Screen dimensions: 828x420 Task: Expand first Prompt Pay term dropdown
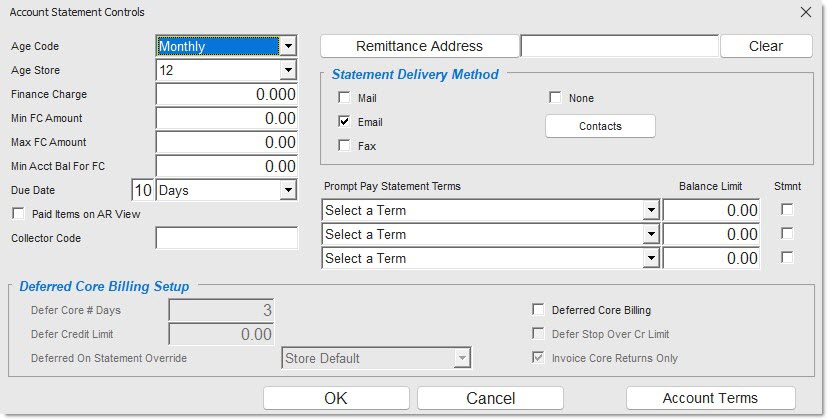coord(650,210)
